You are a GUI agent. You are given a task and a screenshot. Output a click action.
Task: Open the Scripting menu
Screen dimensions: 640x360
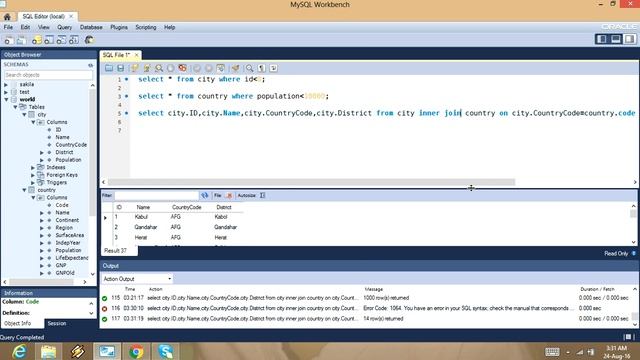click(x=146, y=27)
